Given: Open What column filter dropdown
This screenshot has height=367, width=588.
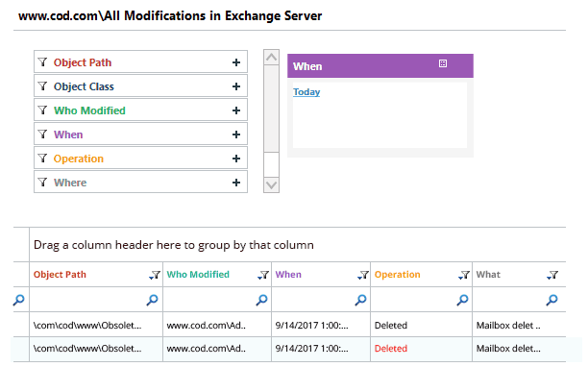Looking at the screenshot, I should point(552,275).
